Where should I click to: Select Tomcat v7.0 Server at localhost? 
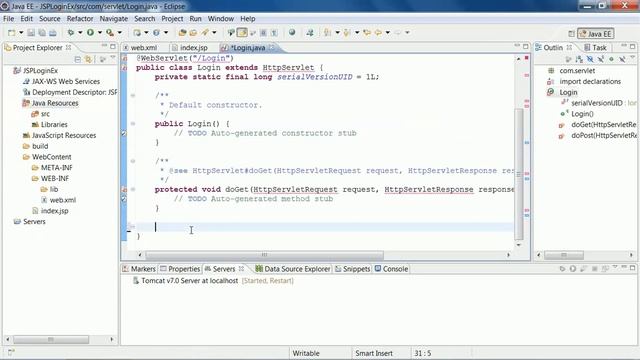coord(189,281)
